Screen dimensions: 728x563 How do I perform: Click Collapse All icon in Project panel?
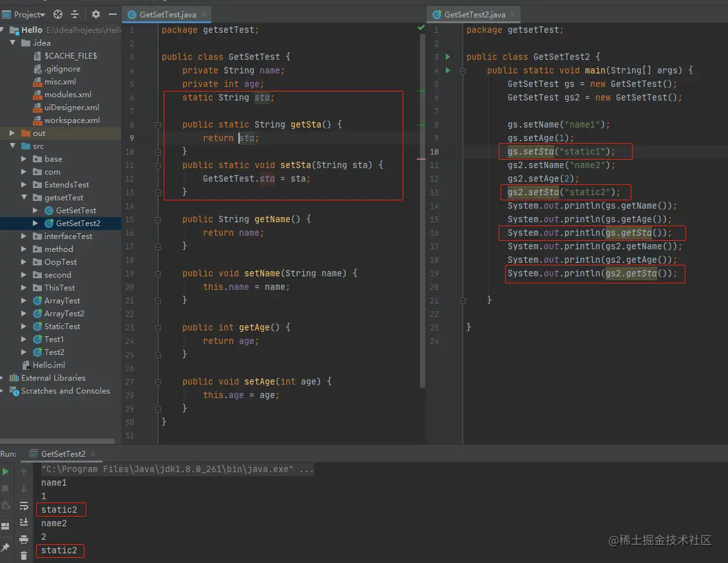[75, 14]
